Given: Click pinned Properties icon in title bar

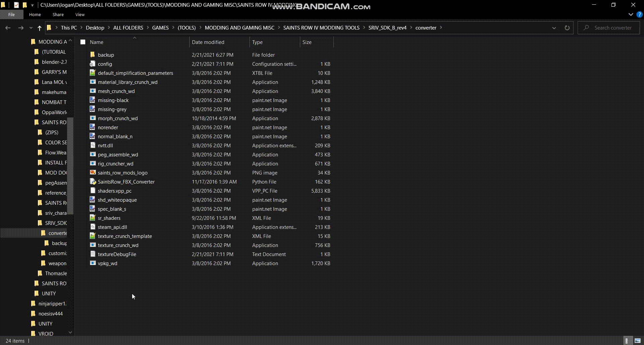Looking at the screenshot, I should tap(16, 5).
